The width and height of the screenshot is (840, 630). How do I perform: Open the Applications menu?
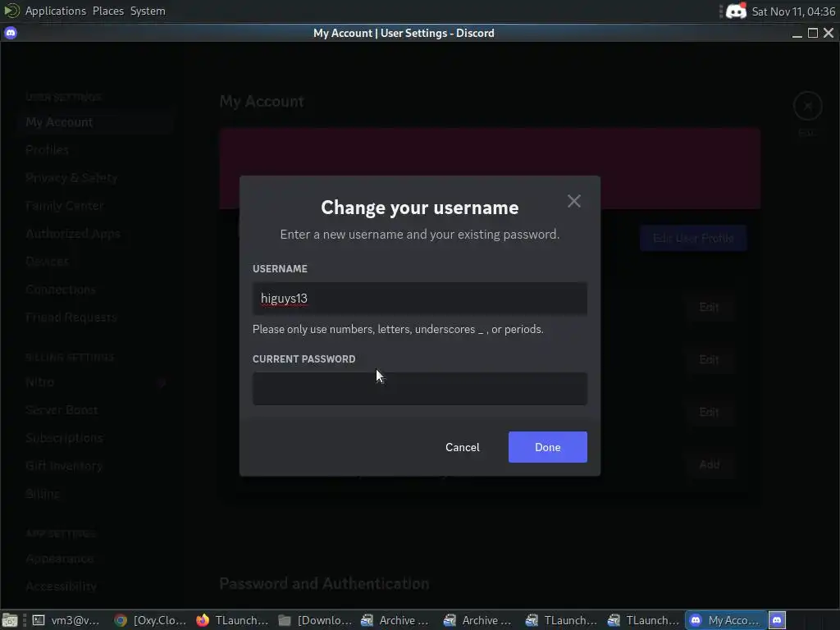tap(55, 11)
